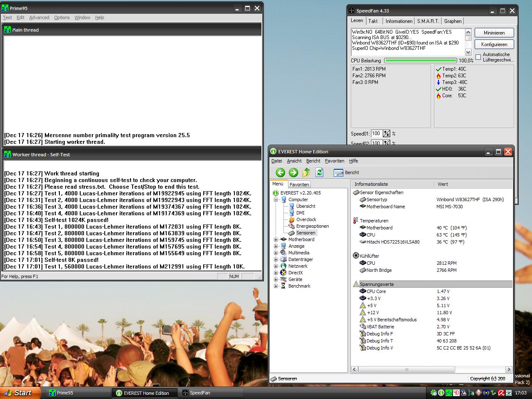This screenshot has width=532, height=399.
Task: Click red Avira umbrella tray icon
Action: pos(501,393)
